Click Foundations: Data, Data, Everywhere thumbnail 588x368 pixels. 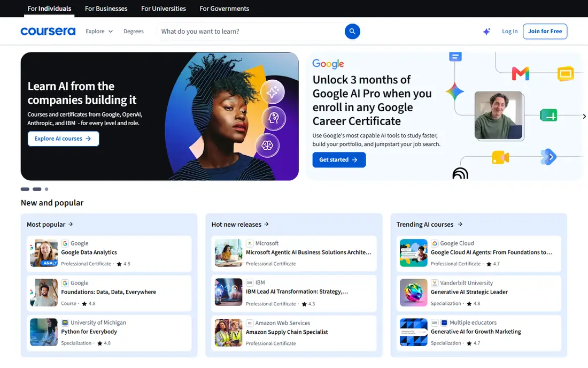pos(44,293)
